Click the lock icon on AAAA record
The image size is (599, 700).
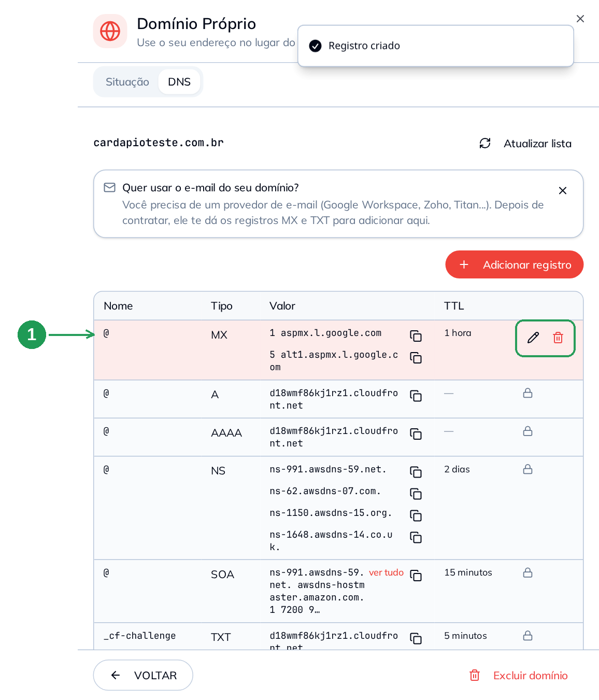tap(527, 431)
